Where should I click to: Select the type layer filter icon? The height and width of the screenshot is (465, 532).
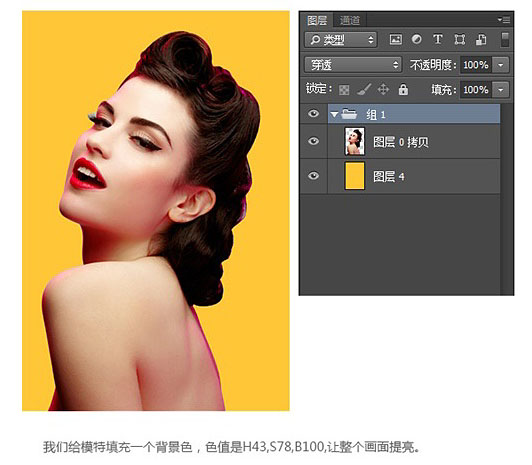(438, 39)
